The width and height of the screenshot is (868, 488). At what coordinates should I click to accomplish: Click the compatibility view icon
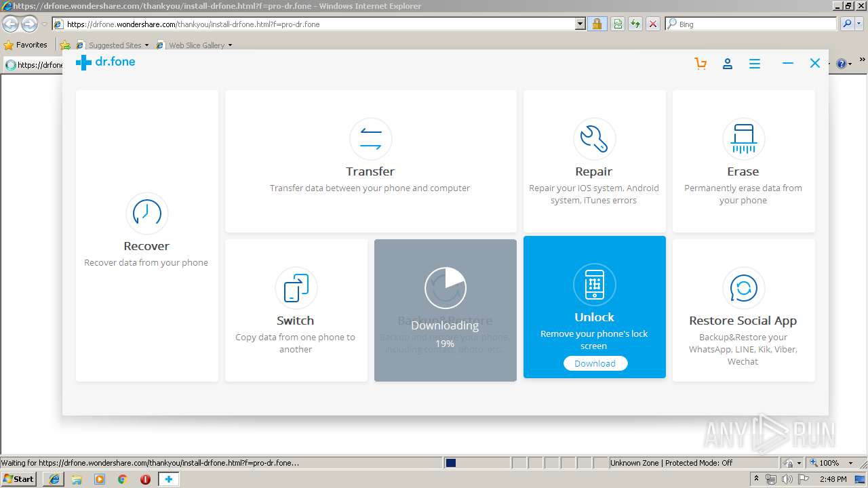[x=618, y=24]
